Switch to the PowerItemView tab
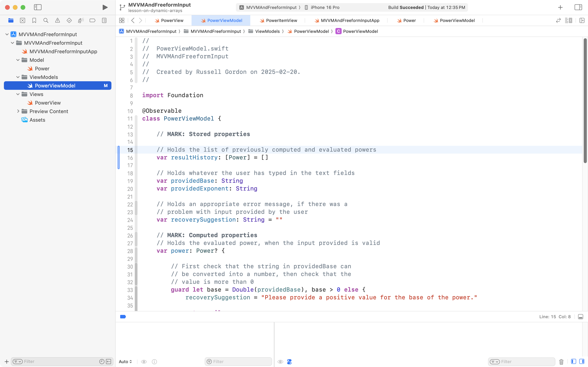The image size is (588, 367). [x=281, y=20]
